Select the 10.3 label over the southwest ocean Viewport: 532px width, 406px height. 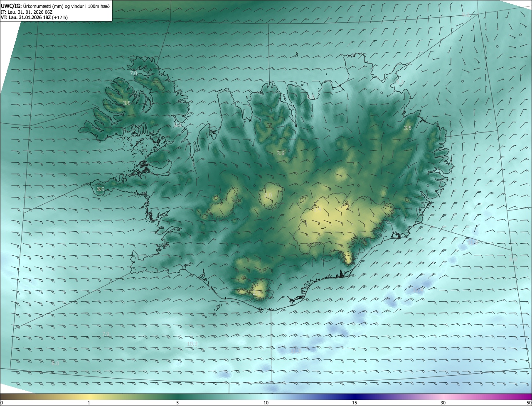pos(192,344)
